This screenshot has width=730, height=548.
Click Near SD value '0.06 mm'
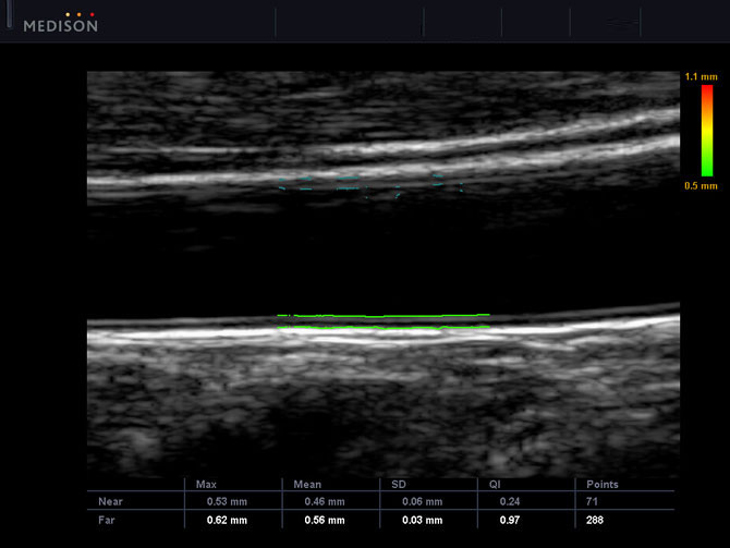tap(422, 502)
